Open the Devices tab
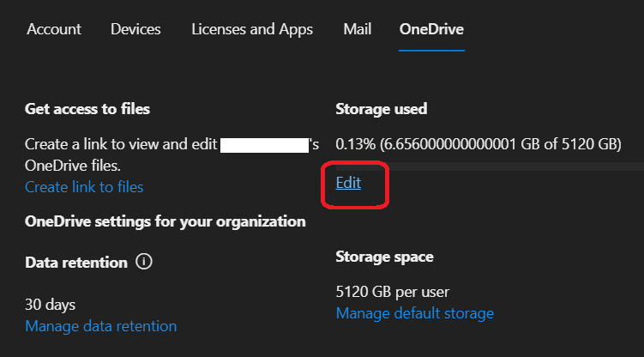This screenshot has width=644, height=357. pos(135,29)
